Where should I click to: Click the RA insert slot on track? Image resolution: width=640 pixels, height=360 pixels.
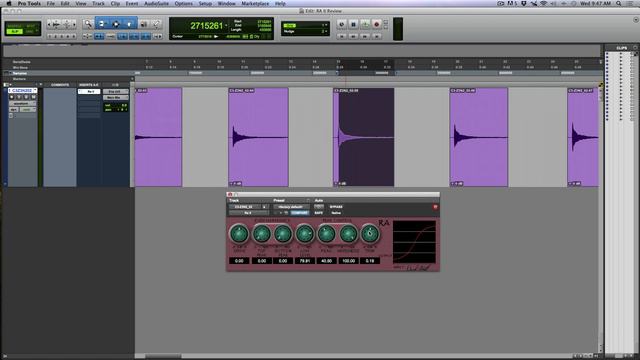pyautogui.click(x=89, y=91)
